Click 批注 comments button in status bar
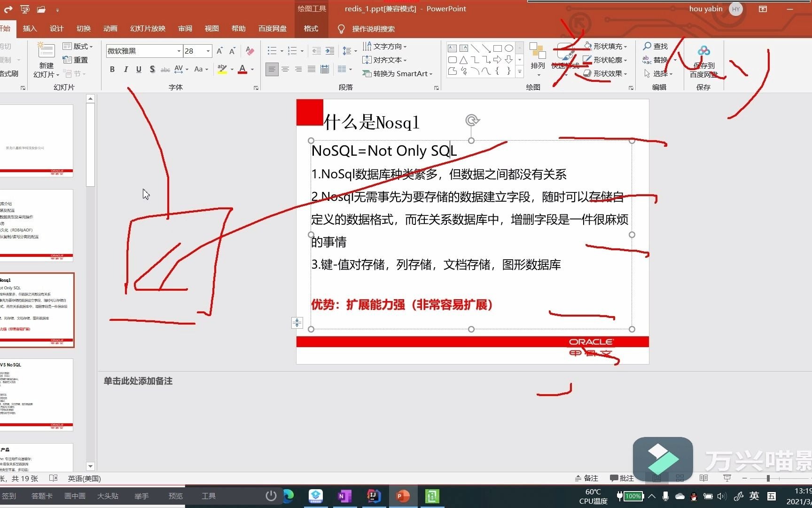The height and width of the screenshot is (508, 812). click(622, 478)
